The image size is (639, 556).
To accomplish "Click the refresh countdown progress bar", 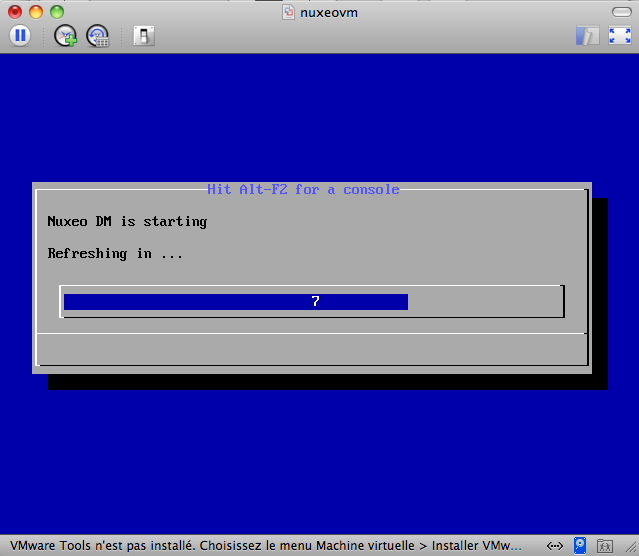I will tap(312, 302).
